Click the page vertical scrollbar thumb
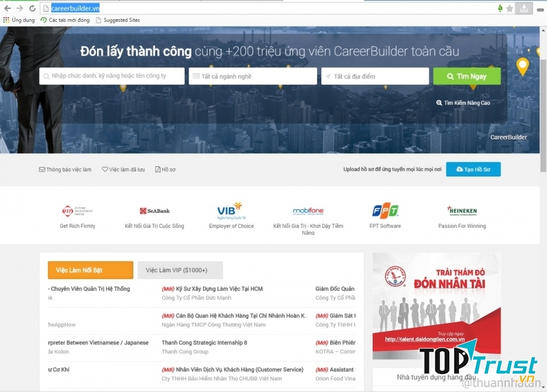Screen dimensions: 547x392 point(544,115)
